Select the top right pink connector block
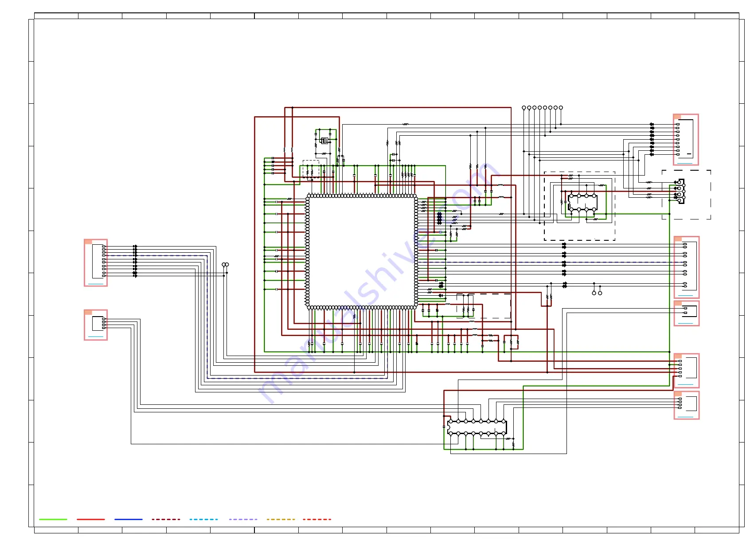The height and width of the screenshot is (560, 754). click(686, 140)
